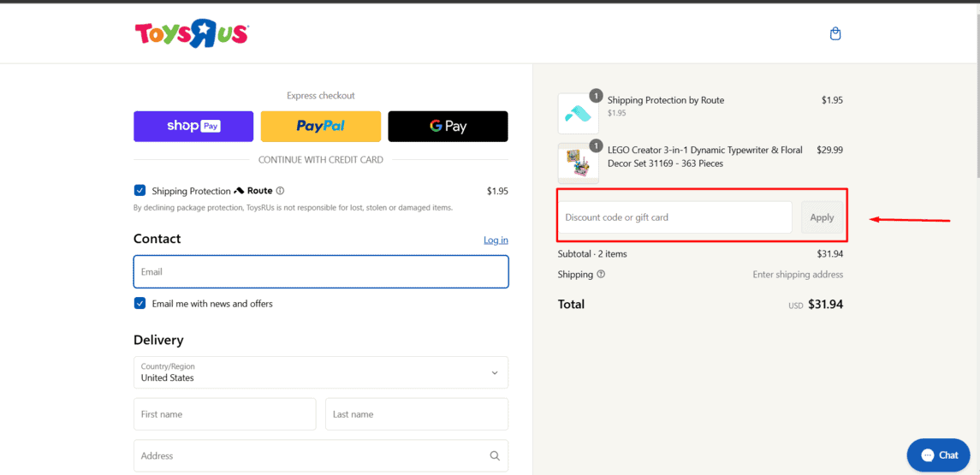Open the Chat widget

pos(938,454)
